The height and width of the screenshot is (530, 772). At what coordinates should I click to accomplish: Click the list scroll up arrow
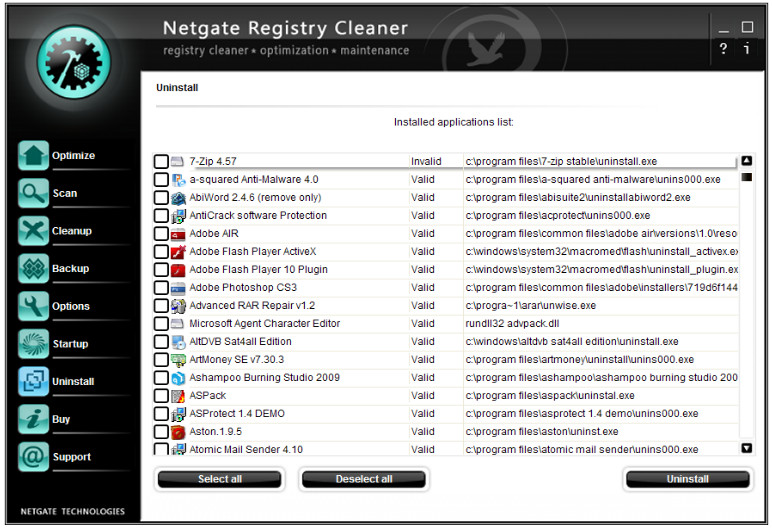coord(747,161)
